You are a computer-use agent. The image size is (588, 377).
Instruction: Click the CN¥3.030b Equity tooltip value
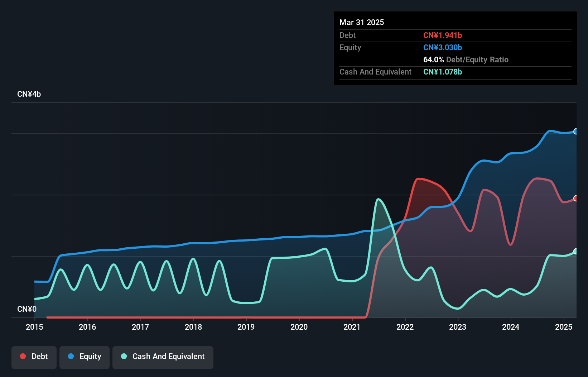(x=443, y=47)
